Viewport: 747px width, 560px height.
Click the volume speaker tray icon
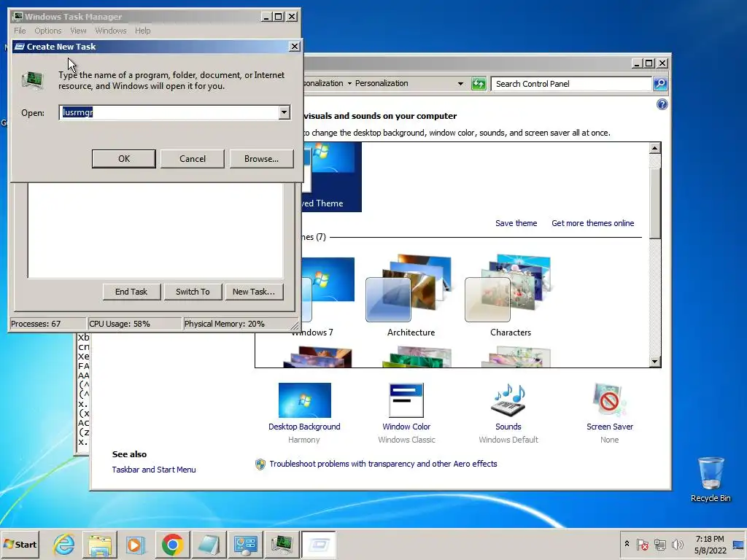[x=677, y=544]
